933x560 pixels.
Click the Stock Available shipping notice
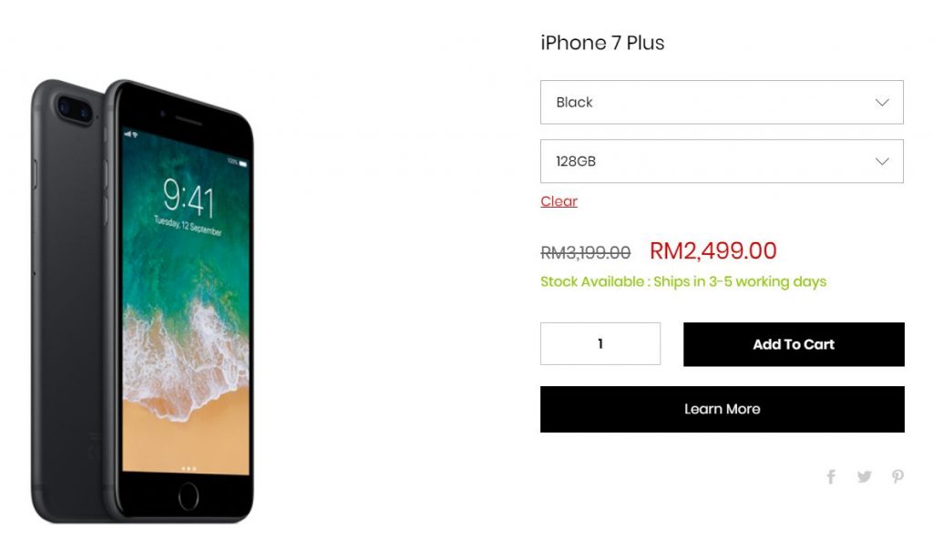(683, 281)
